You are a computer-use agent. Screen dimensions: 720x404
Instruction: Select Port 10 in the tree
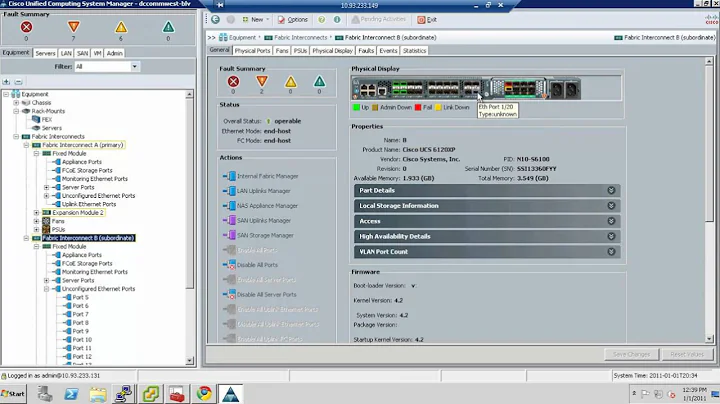(x=82, y=340)
